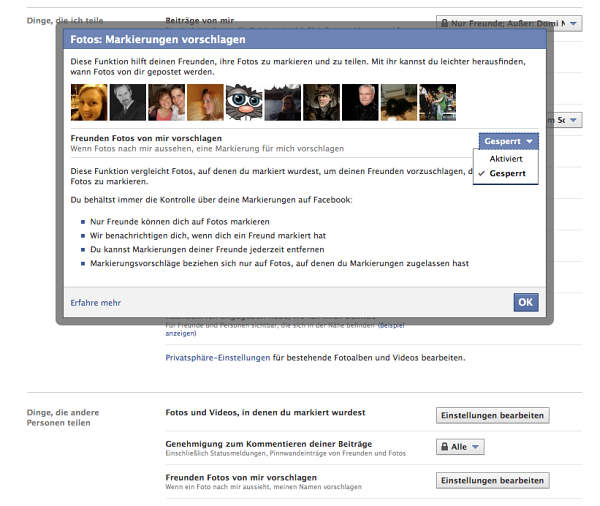
Task: Click the person in green costume thumbnail
Action: 437,103
